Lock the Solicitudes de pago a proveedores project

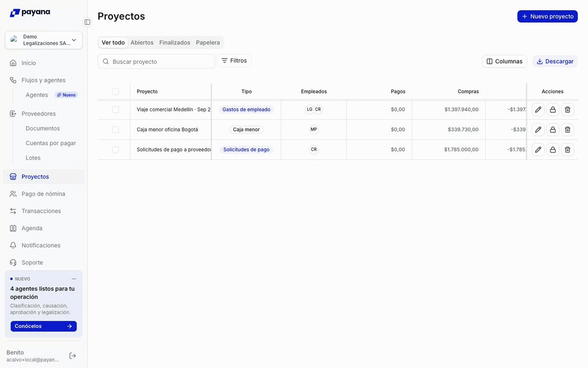[553, 149]
